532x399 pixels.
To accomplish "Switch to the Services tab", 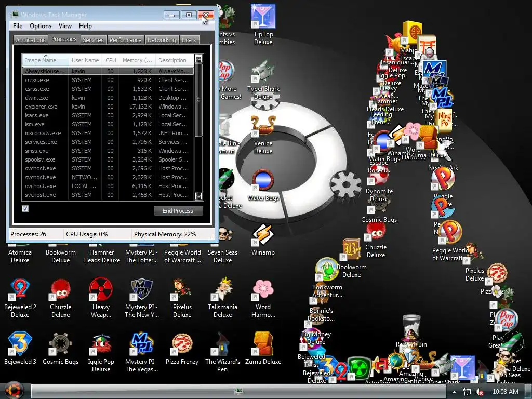I will click(93, 39).
